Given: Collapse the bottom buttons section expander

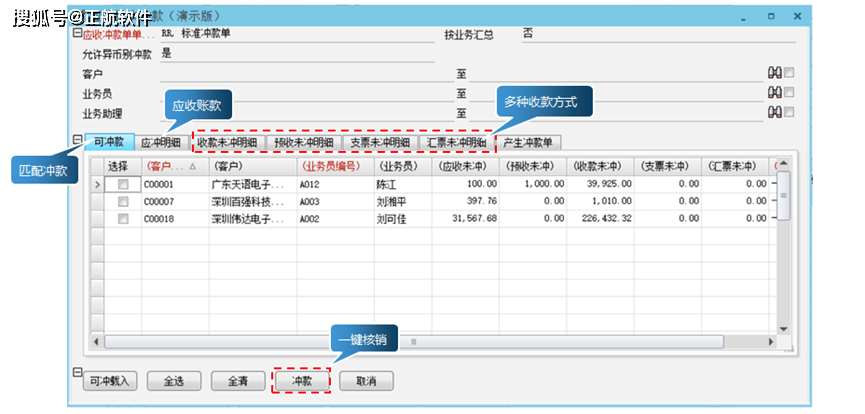Looking at the screenshot, I should coord(77,373).
